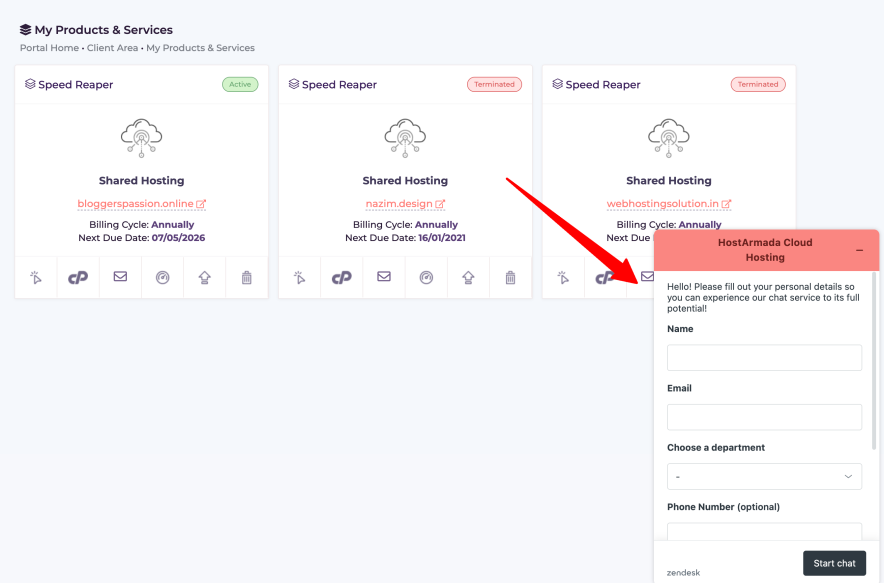Click the chat form scrollbar
Viewport: 884px width, 583px height.
874,361
